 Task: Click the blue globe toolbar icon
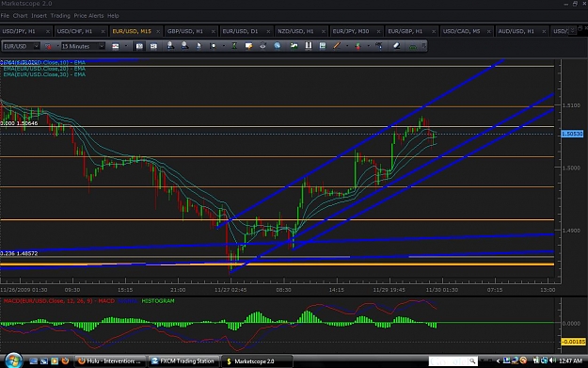tap(278, 46)
